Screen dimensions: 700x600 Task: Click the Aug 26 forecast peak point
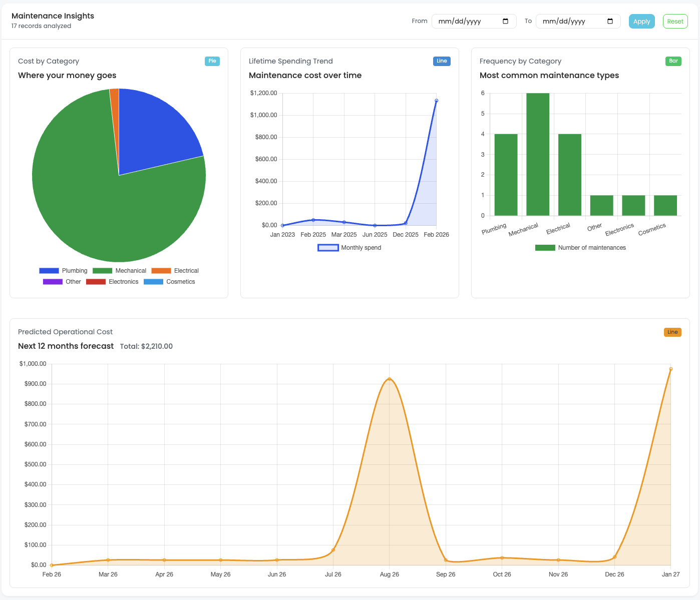click(390, 379)
